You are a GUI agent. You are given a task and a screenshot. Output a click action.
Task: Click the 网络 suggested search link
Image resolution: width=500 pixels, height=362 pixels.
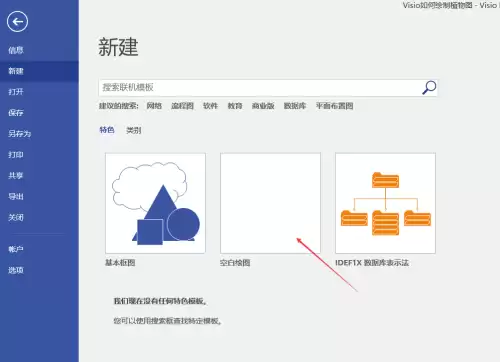pyautogui.click(x=154, y=106)
